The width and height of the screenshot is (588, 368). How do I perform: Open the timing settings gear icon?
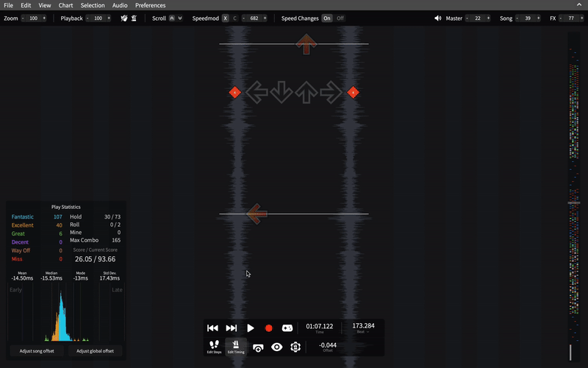click(x=295, y=347)
